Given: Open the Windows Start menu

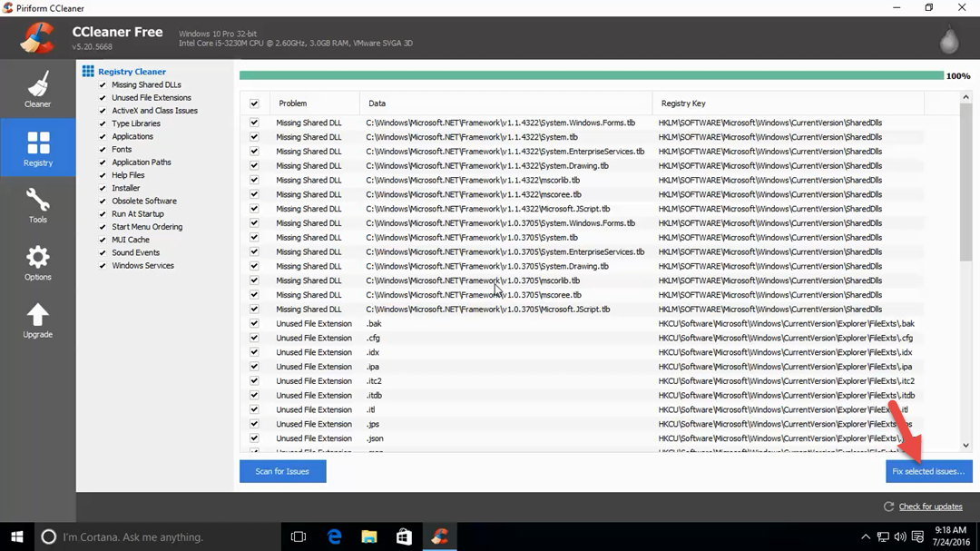Looking at the screenshot, I should [17, 536].
